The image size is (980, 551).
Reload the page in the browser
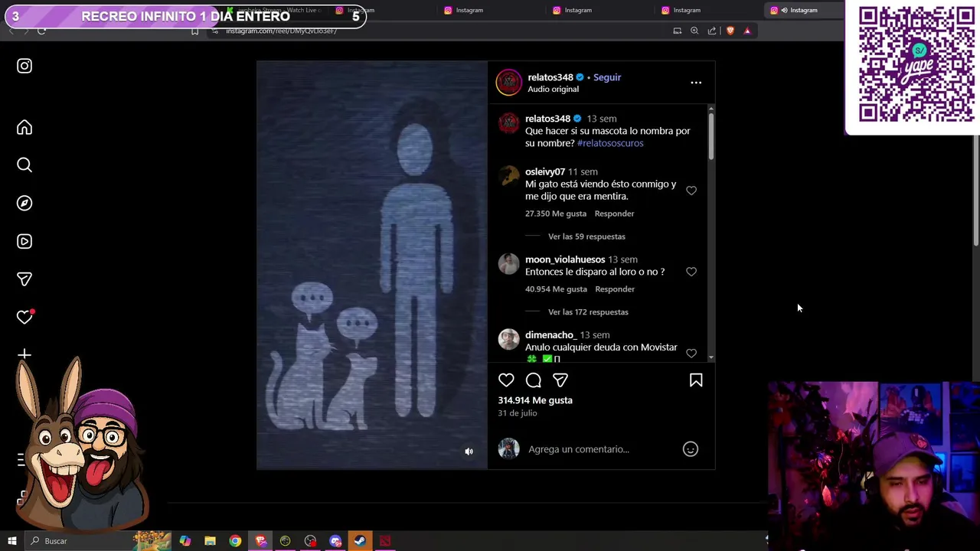(41, 31)
